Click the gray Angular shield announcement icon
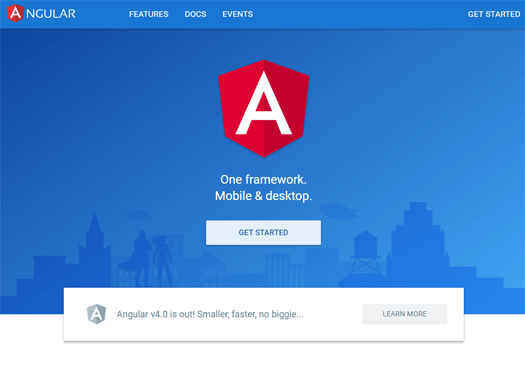This screenshot has width=525, height=375. [96, 314]
